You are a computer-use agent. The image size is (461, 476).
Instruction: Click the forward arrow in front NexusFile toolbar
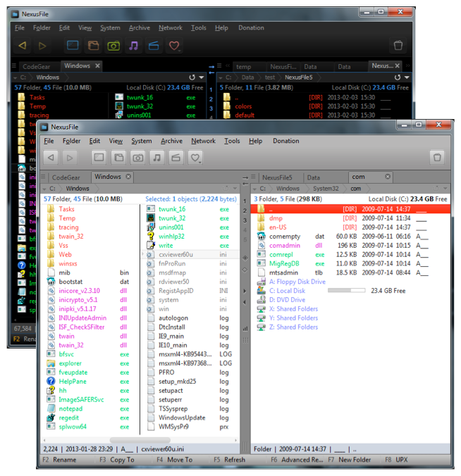coord(70,158)
